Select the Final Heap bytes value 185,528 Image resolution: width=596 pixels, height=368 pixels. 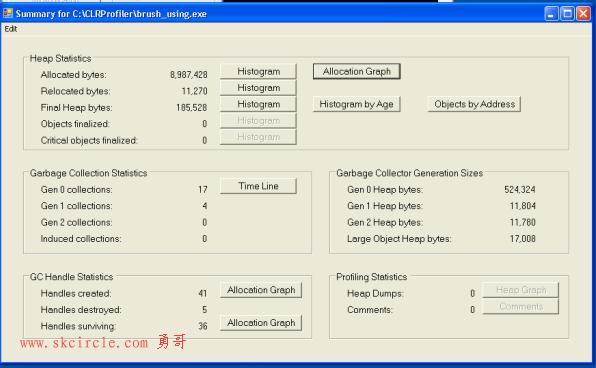[x=192, y=108]
